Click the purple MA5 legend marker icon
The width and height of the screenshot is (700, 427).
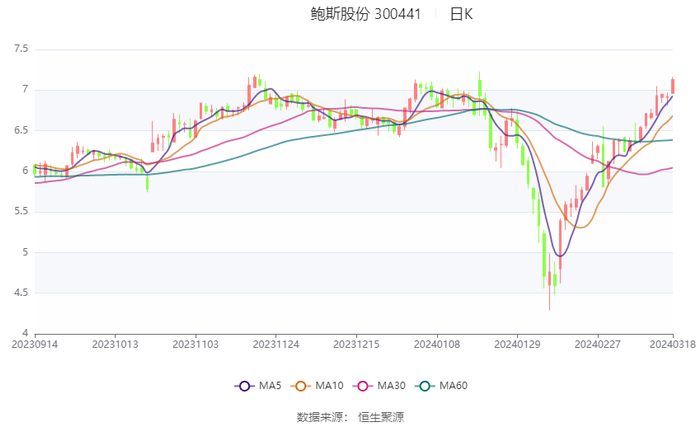coord(243,386)
